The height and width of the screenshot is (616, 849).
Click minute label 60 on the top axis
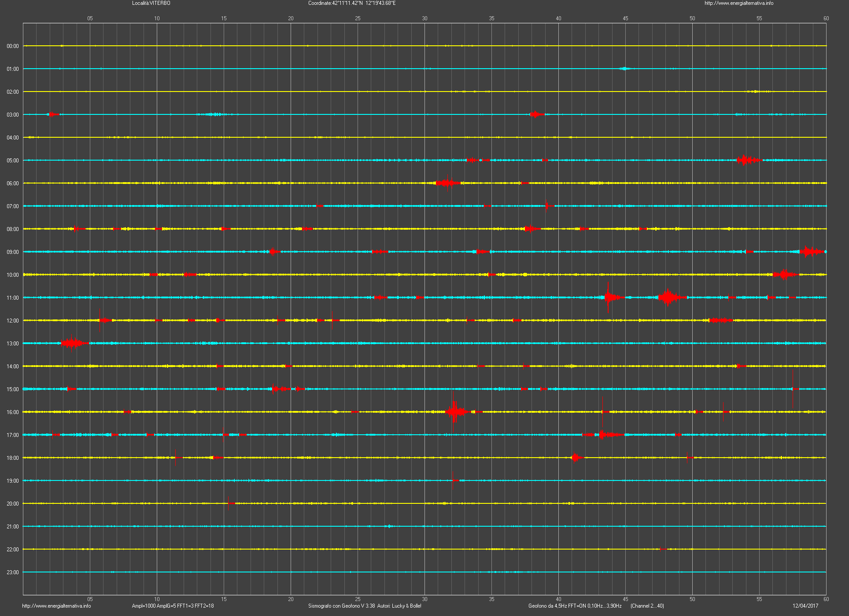click(826, 18)
